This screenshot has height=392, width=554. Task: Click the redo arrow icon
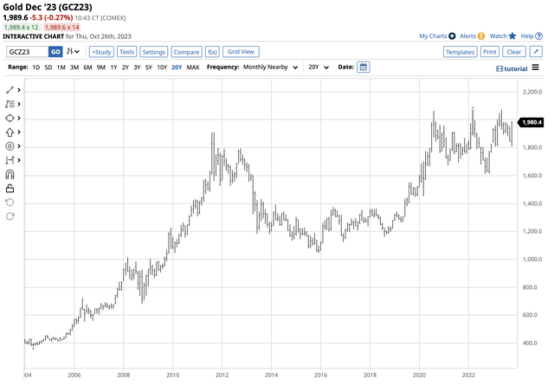click(10, 216)
